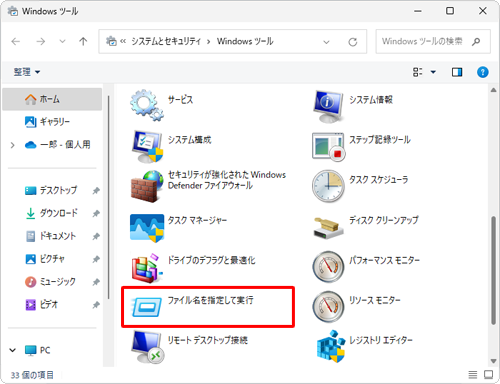The height and width of the screenshot is (384, 500).
Task: Launch ドライブのデフラグと最適化 icon
Action: pyautogui.click(x=147, y=268)
